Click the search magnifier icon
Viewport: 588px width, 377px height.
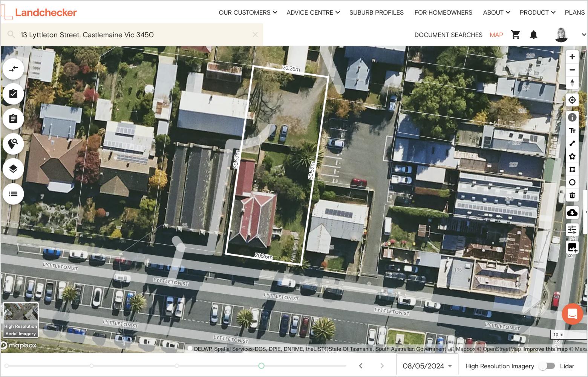pos(11,35)
